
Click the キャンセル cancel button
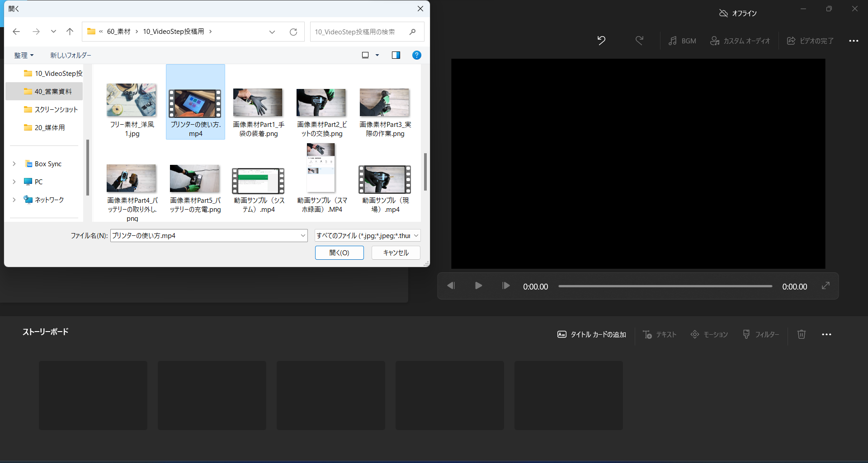(396, 253)
